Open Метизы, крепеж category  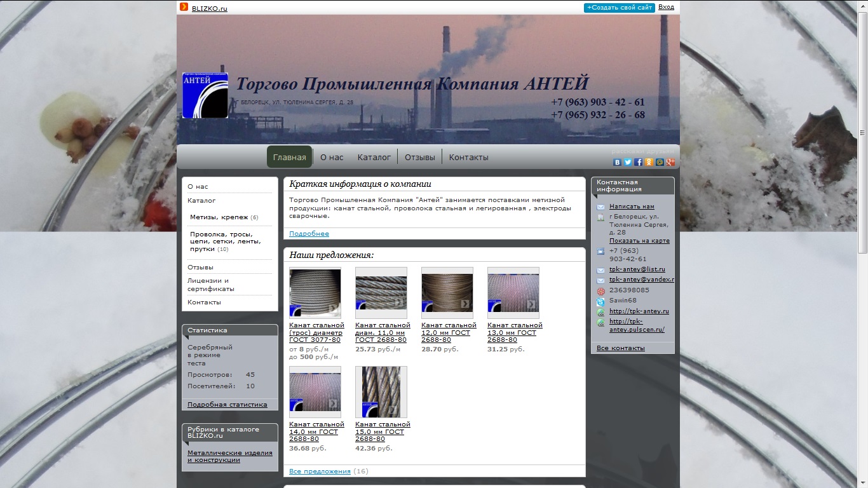pos(219,217)
